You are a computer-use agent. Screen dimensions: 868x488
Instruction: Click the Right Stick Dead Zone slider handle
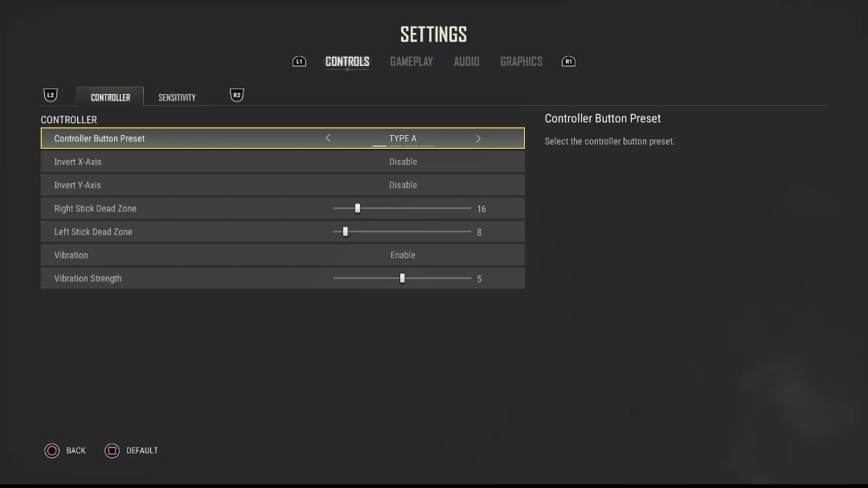(358, 208)
